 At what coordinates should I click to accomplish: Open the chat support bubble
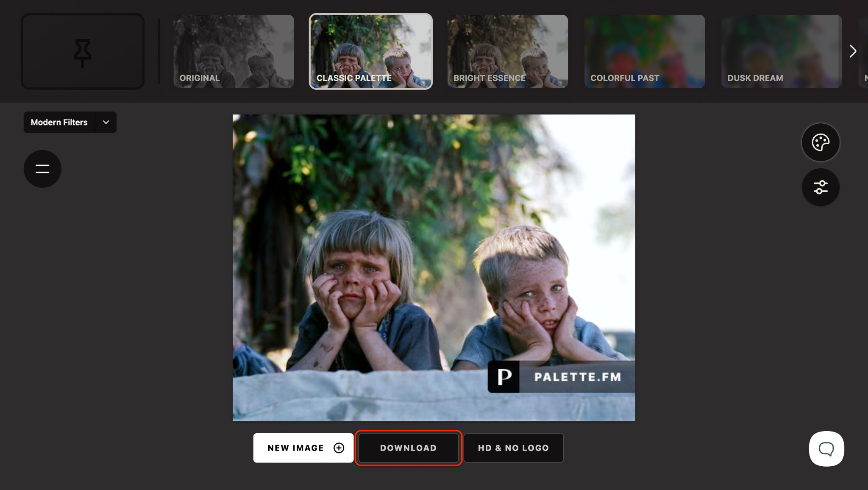pyautogui.click(x=826, y=449)
